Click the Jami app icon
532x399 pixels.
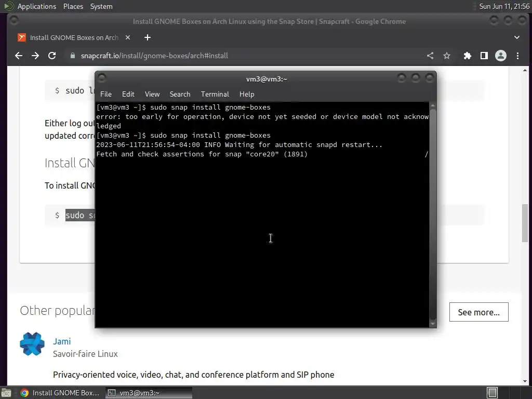pos(32,344)
